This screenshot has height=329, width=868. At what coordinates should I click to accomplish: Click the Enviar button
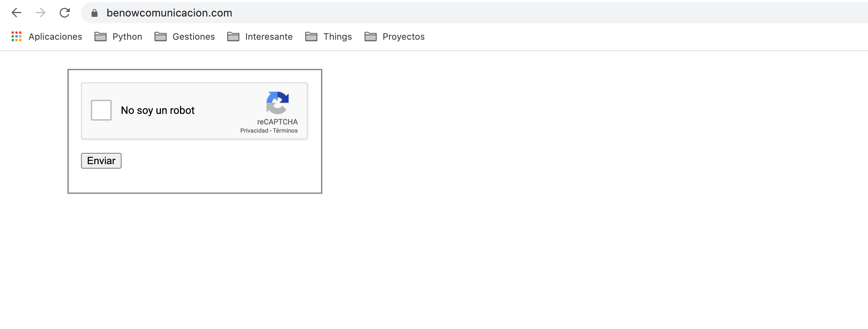click(101, 161)
